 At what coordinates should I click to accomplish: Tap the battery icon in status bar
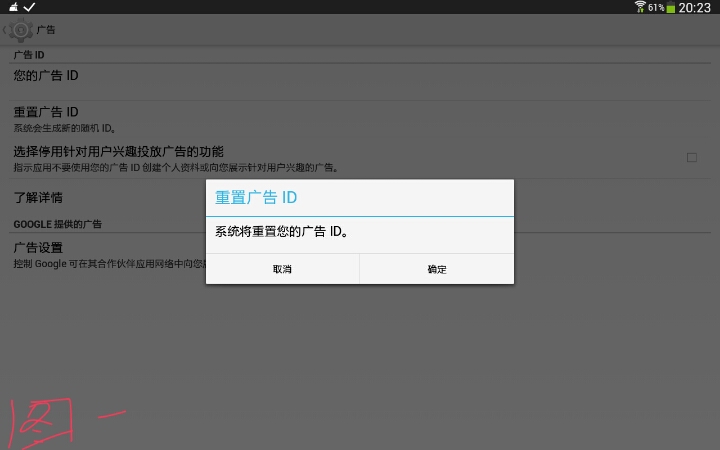(671, 7)
